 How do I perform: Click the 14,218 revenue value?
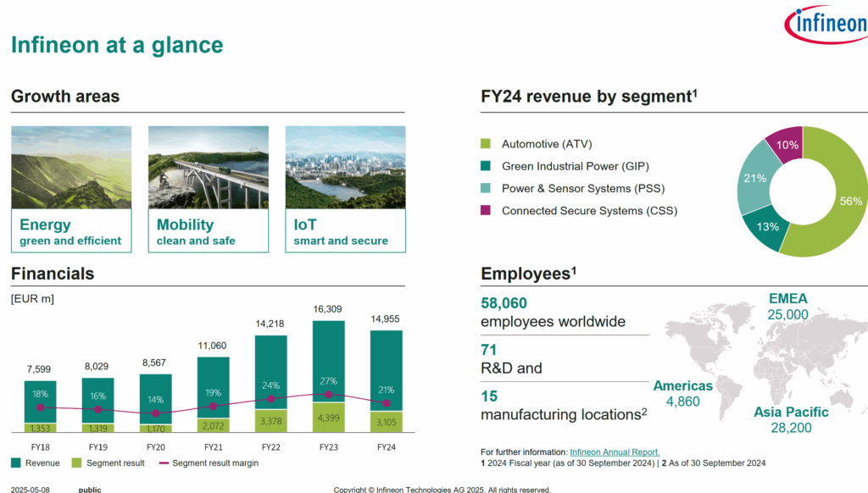[270, 324]
